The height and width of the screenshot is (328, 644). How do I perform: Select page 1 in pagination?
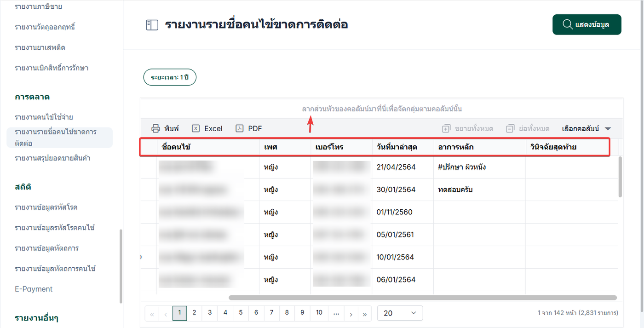(x=179, y=313)
